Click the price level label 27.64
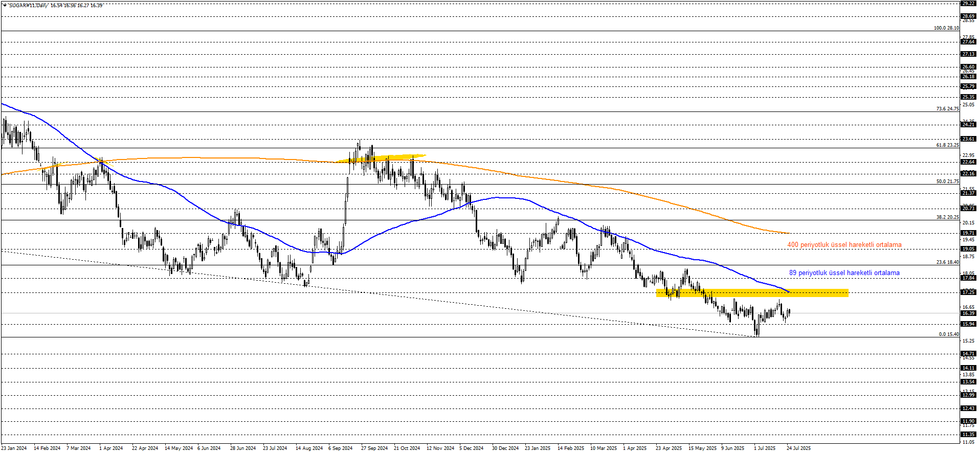Image resolution: width=980 pixels, height=454 pixels. click(x=968, y=42)
